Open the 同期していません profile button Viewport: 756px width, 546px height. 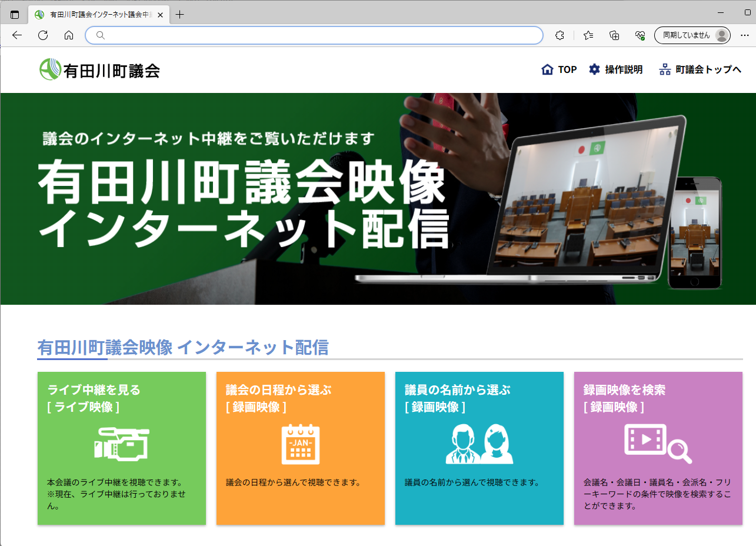[x=692, y=35]
